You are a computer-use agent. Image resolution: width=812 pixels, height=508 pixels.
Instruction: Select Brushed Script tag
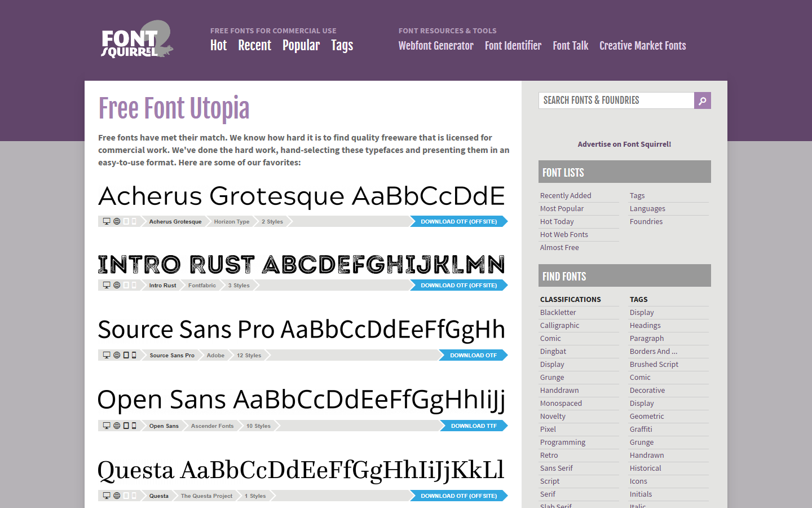(654, 364)
